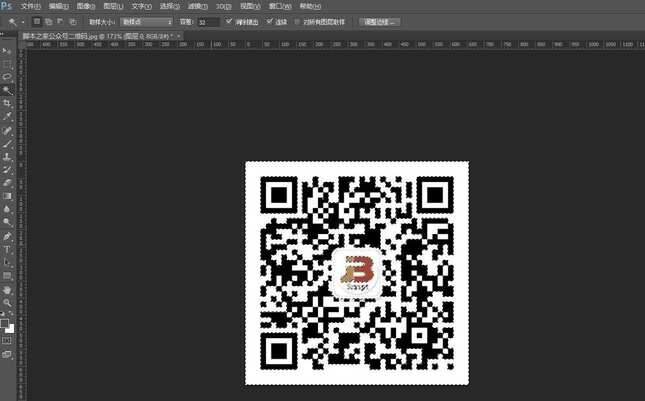This screenshot has width=645, height=401.
Task: Open the Filter menu
Action: [x=197, y=6]
